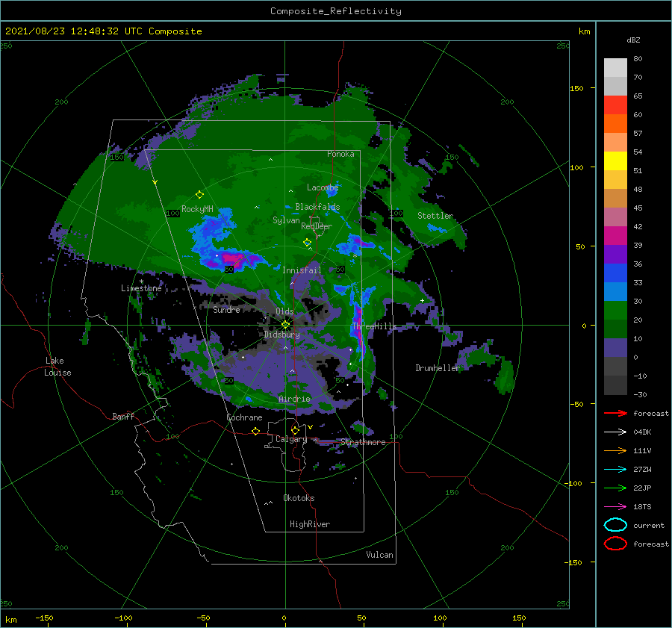This screenshot has height=628, width=672.
Task: Click the green 22JP arrow icon
Action: click(615, 488)
